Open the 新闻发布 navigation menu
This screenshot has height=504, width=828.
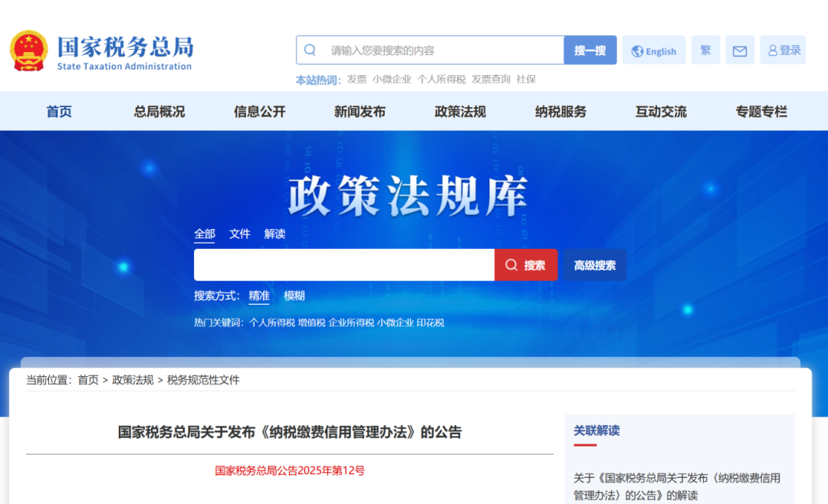tap(360, 111)
